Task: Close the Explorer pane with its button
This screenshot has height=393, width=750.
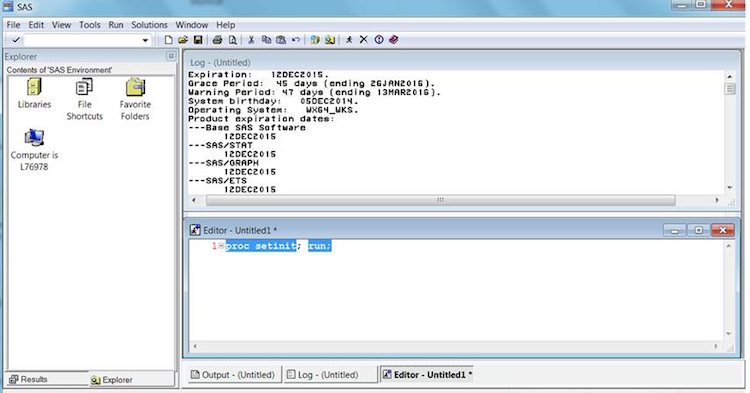Action: [171, 56]
